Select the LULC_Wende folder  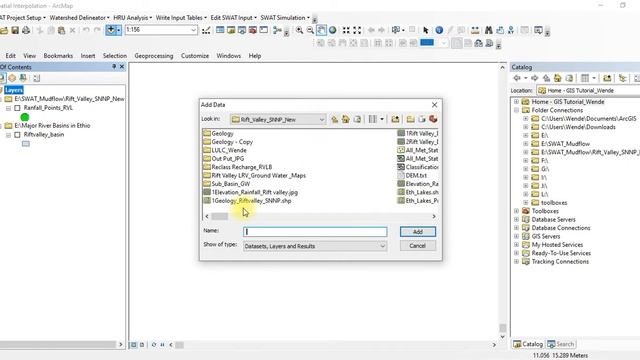[x=224, y=150]
